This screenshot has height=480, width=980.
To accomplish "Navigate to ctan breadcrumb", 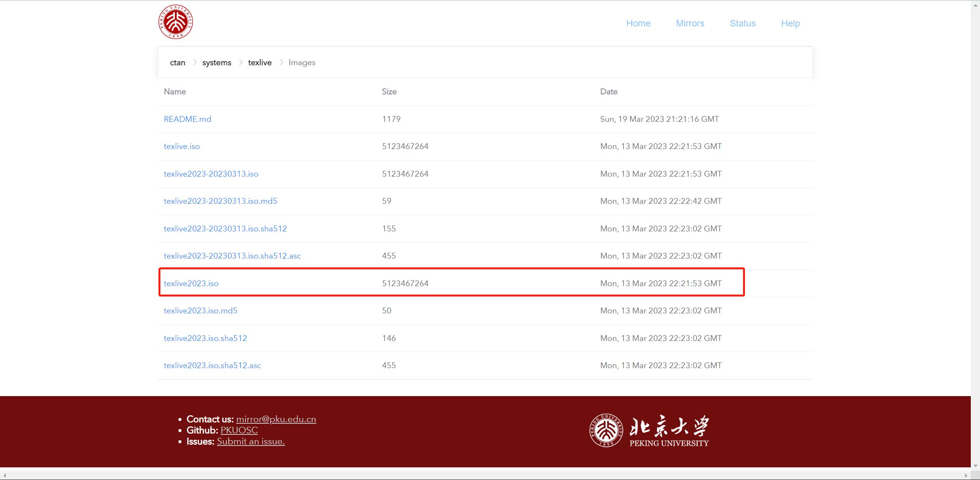I will coord(178,62).
